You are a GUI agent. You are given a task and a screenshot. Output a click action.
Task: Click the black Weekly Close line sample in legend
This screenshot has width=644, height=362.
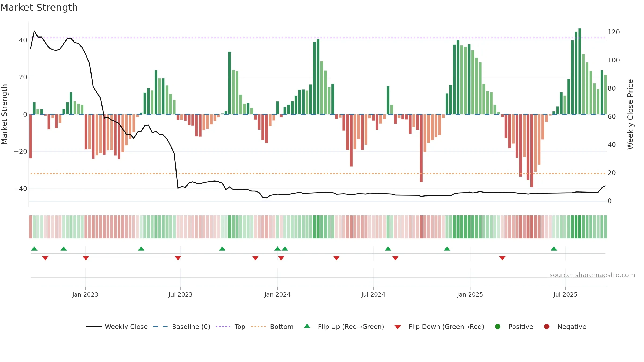[94, 327]
